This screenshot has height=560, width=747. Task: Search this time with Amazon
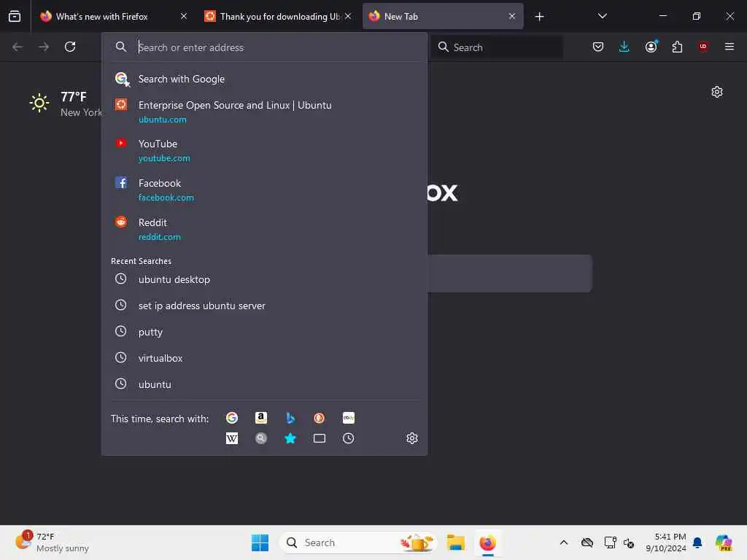(261, 418)
